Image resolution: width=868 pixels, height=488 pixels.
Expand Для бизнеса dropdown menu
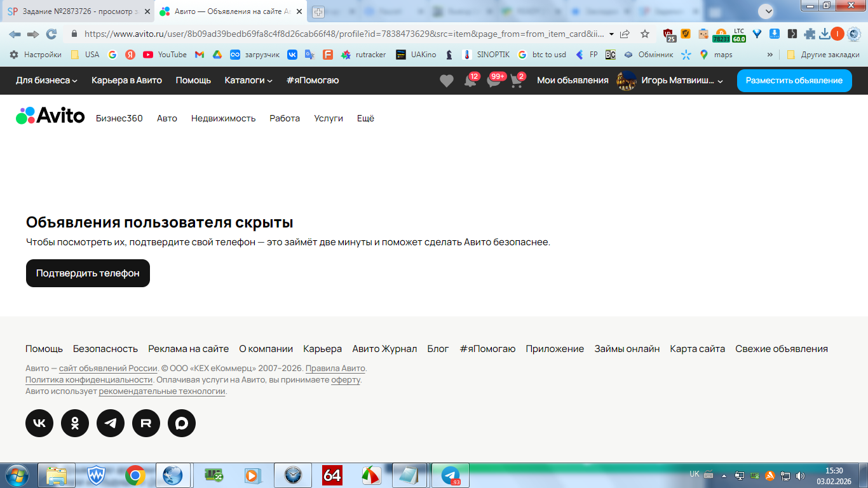click(x=46, y=80)
